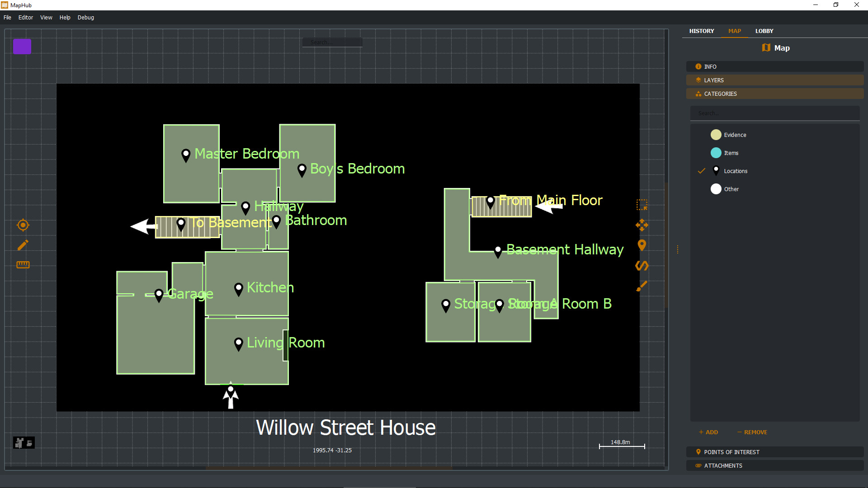This screenshot has width=868, height=488.
Task: Select the polygon shape tool
Action: 642,266
